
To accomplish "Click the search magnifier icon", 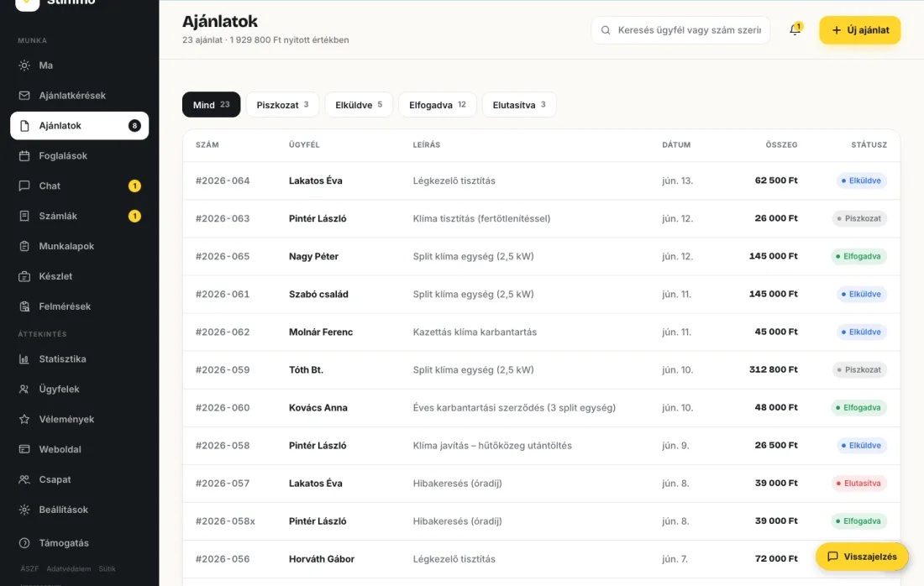I will point(605,30).
